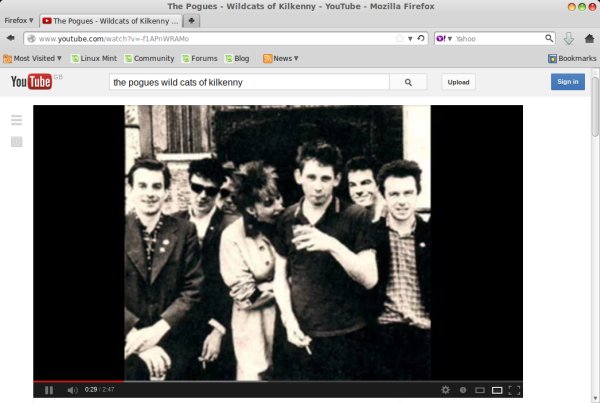Click the Upload button

pyautogui.click(x=458, y=82)
